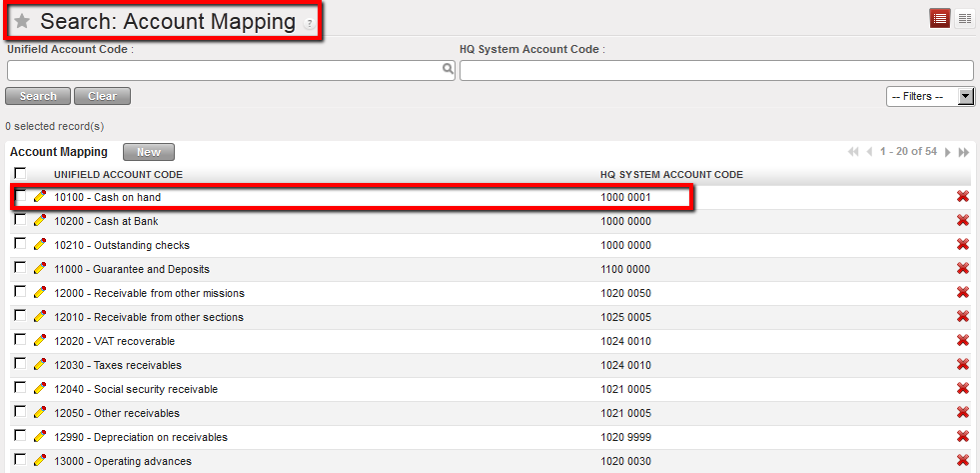Check the 10210 Outstanding checks row
The width and height of the screenshot is (980, 473).
(21, 245)
